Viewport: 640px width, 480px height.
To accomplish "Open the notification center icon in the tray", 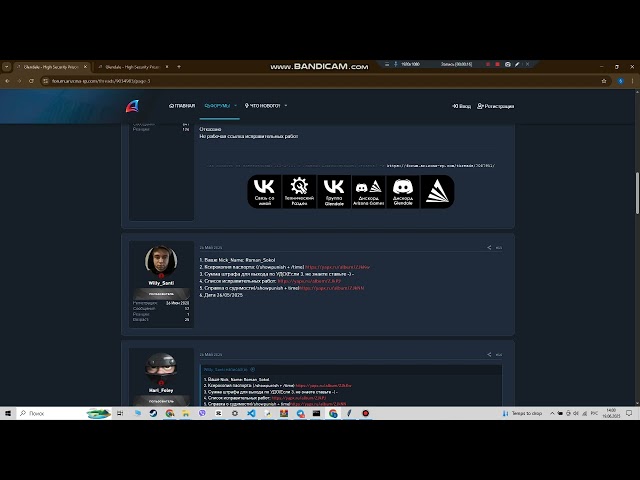I will click(629, 413).
